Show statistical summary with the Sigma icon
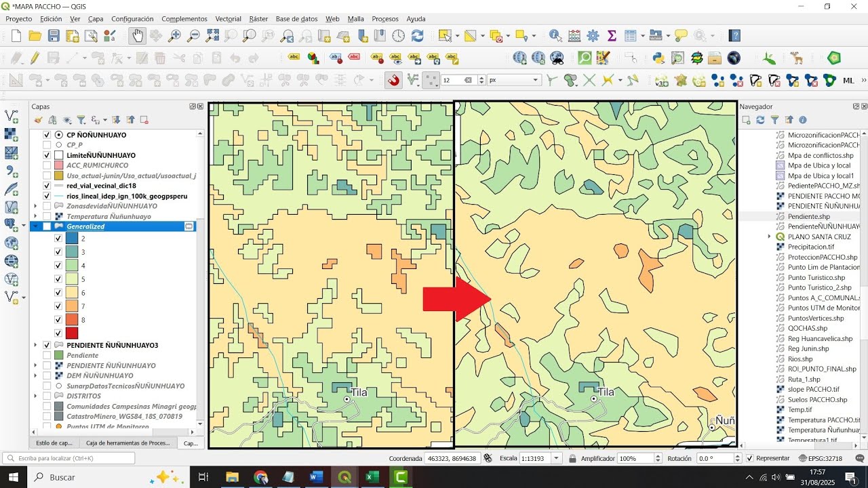The width and height of the screenshot is (868, 488). click(612, 36)
